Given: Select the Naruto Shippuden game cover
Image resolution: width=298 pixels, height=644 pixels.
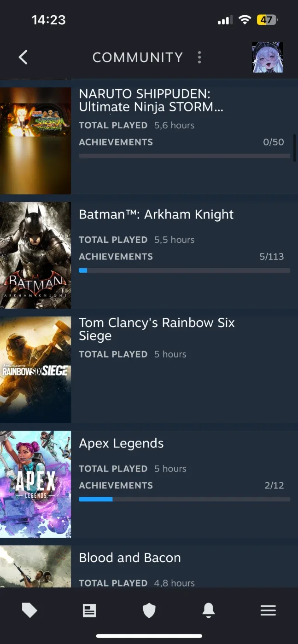Looking at the screenshot, I should [x=35, y=141].
